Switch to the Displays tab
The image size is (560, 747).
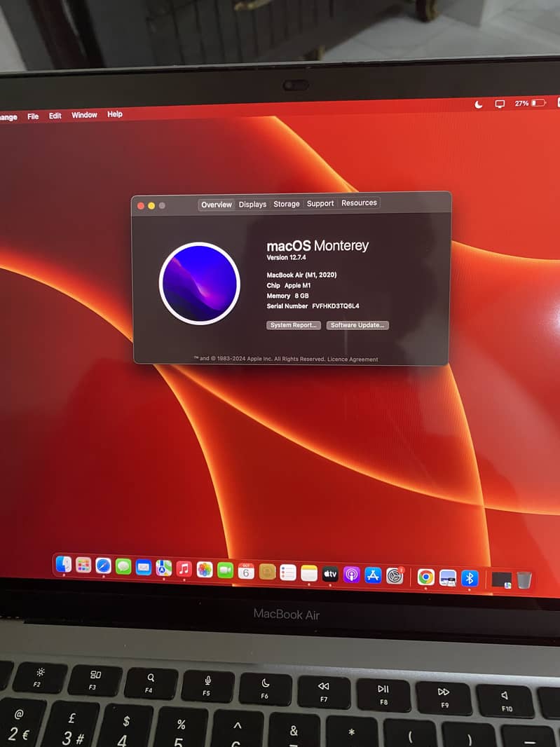click(252, 204)
